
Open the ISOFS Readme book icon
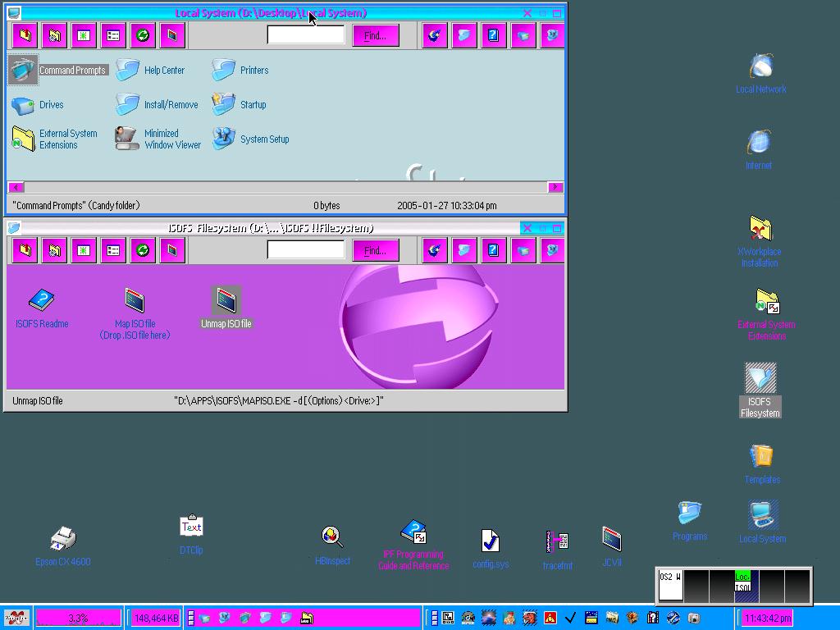click(x=41, y=301)
